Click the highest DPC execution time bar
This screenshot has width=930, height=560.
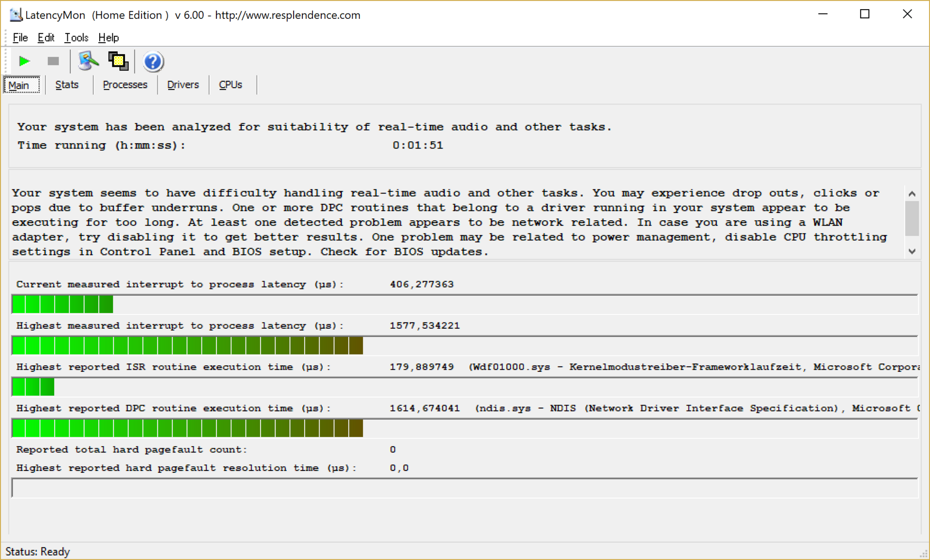[x=187, y=428]
